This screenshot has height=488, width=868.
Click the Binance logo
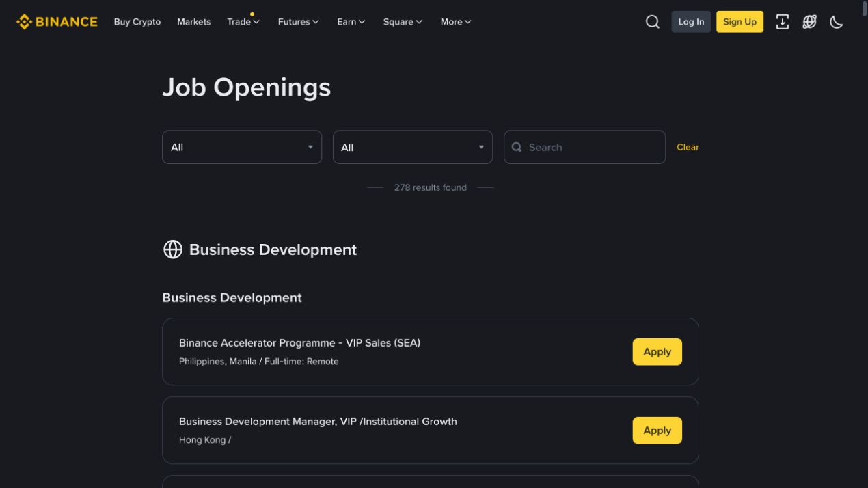point(57,22)
